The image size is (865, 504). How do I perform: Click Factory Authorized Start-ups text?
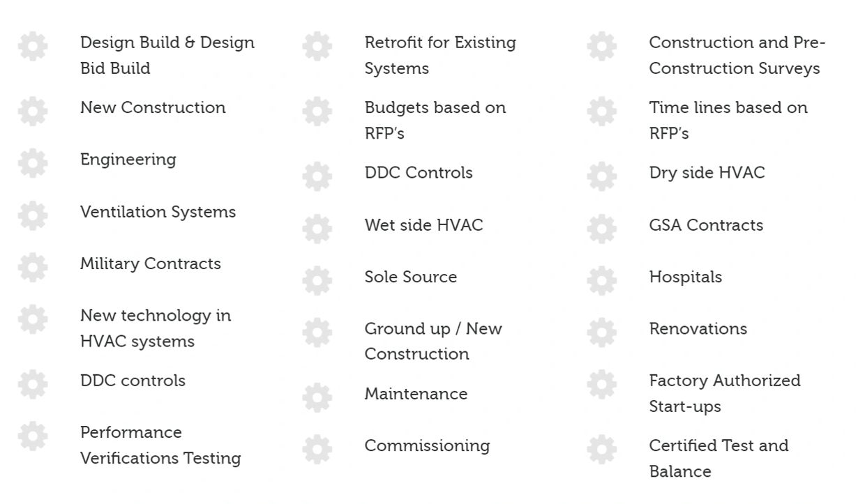pyautogui.click(x=725, y=393)
